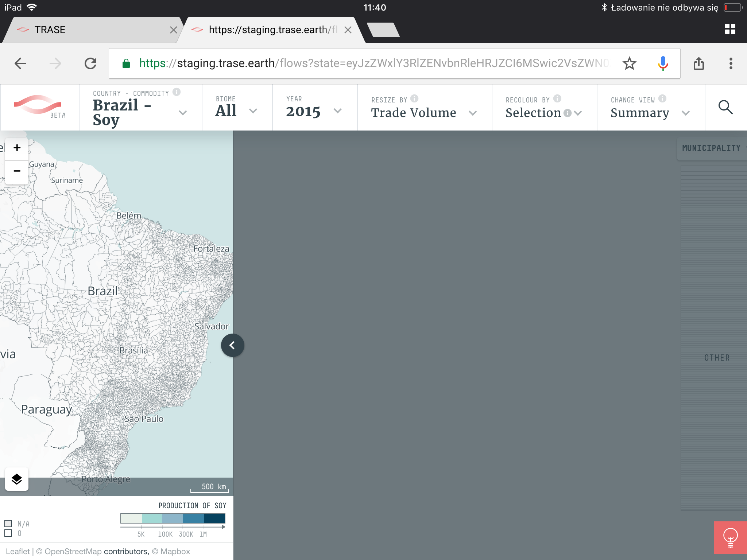The height and width of the screenshot is (560, 747).
Task: Open the search magnifier icon
Action: point(725,108)
